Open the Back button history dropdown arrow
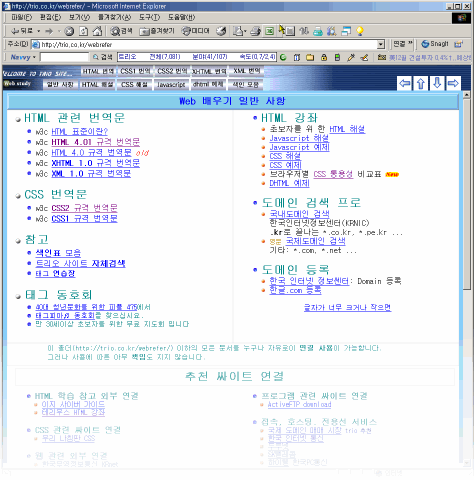474x480 pixels. point(39,31)
